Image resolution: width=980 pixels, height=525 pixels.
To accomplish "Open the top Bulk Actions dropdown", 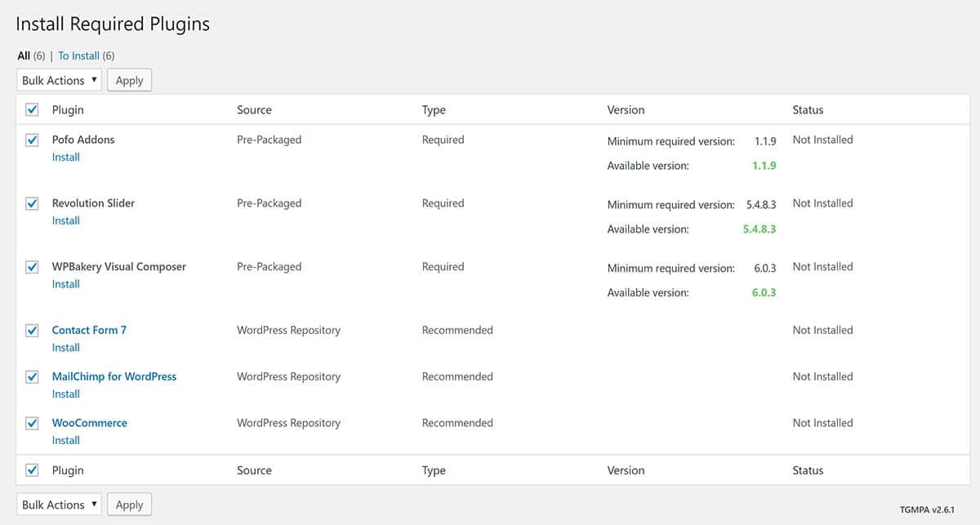I will [58, 80].
